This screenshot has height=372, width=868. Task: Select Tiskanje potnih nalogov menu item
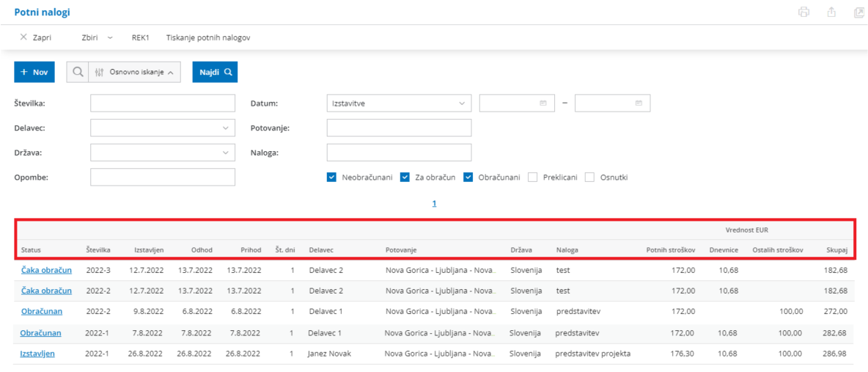pos(208,37)
